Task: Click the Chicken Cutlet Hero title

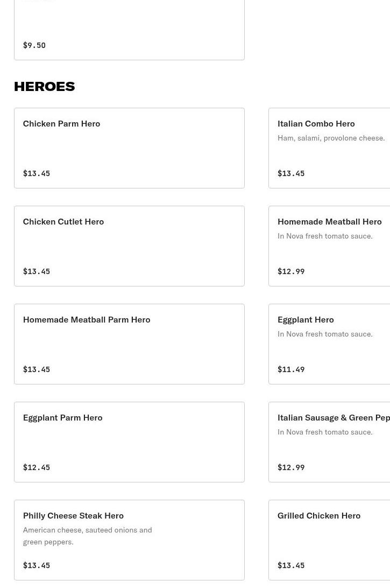Action: pyautogui.click(x=63, y=221)
